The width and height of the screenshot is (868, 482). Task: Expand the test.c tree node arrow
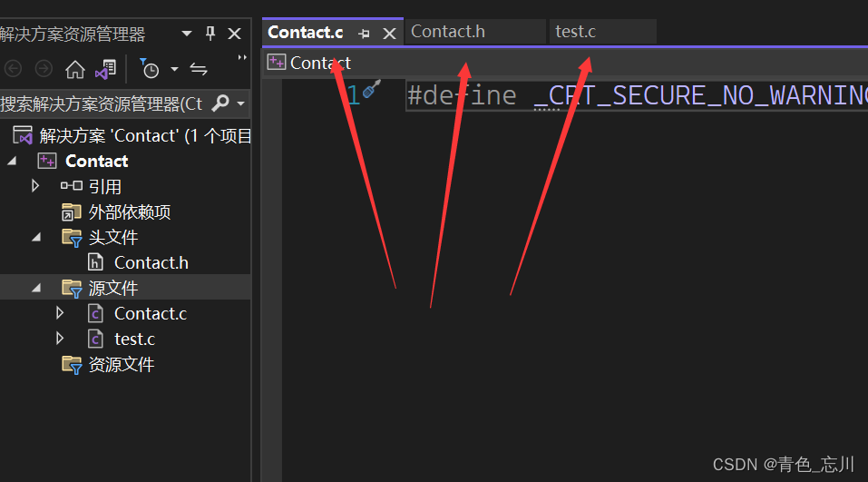pyautogui.click(x=60, y=339)
